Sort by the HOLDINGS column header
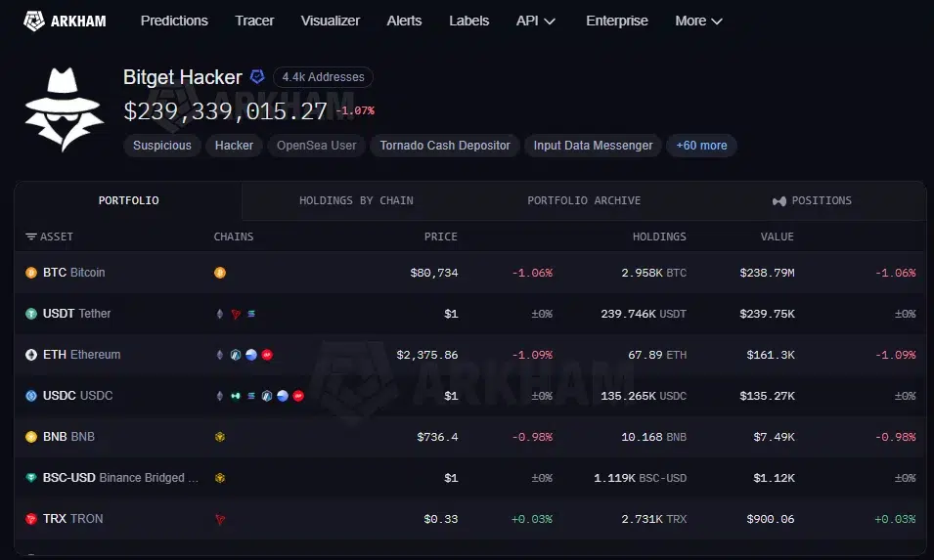This screenshot has width=934, height=560. pos(659,237)
